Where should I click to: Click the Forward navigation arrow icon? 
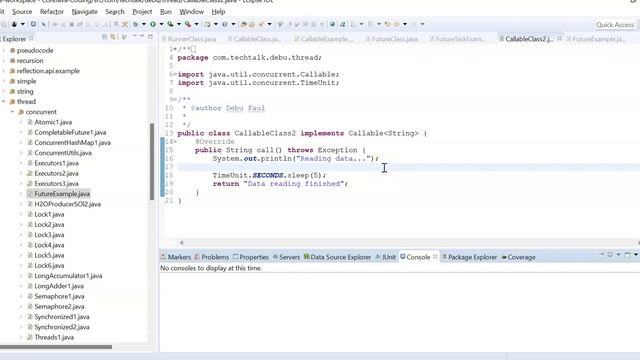[396, 24]
